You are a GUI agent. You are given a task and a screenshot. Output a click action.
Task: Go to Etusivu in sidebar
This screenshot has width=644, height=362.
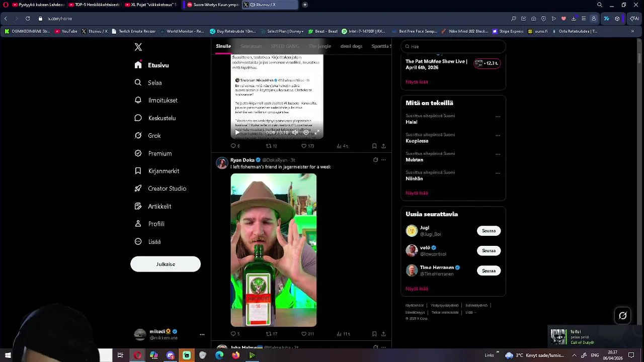(x=151, y=65)
